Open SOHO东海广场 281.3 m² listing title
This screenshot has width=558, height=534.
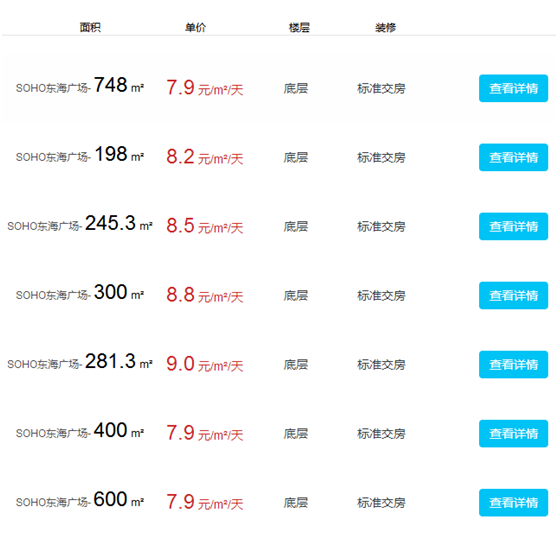click(x=80, y=362)
